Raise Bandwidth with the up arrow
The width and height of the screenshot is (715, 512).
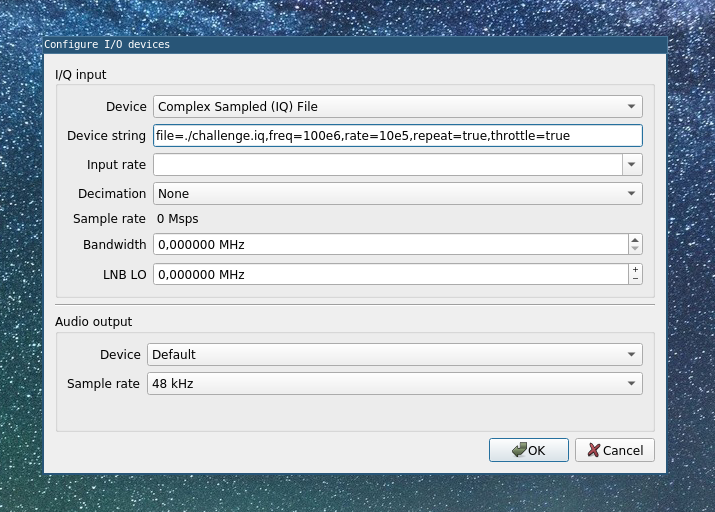coord(635,240)
